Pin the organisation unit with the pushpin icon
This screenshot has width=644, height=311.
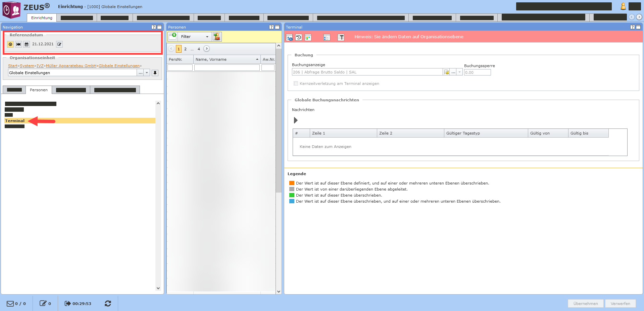tap(155, 73)
